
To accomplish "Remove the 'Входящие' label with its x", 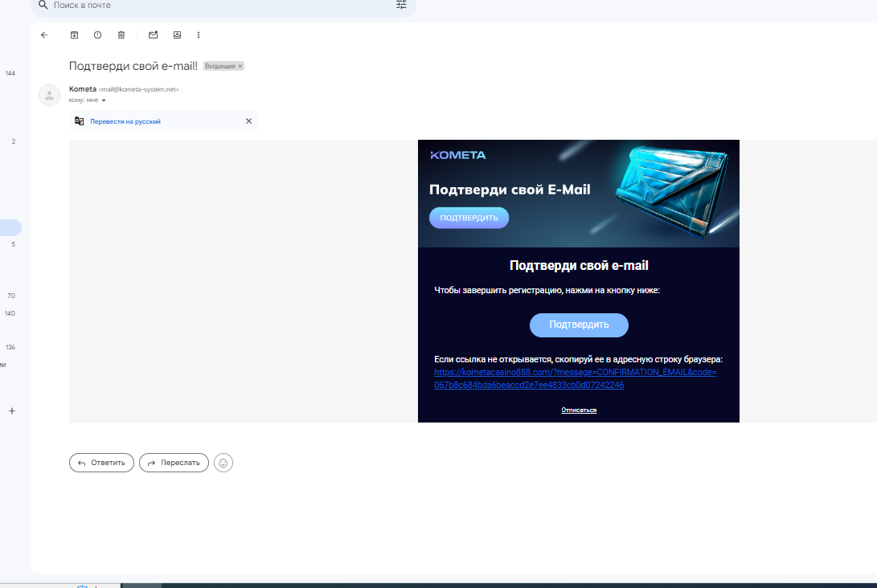I will pyautogui.click(x=240, y=66).
